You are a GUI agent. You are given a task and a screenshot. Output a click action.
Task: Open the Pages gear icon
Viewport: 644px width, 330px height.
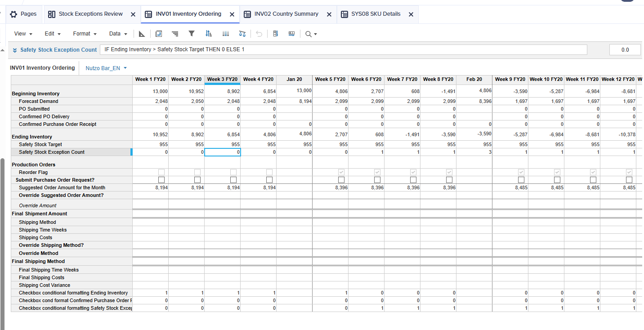[13, 14]
